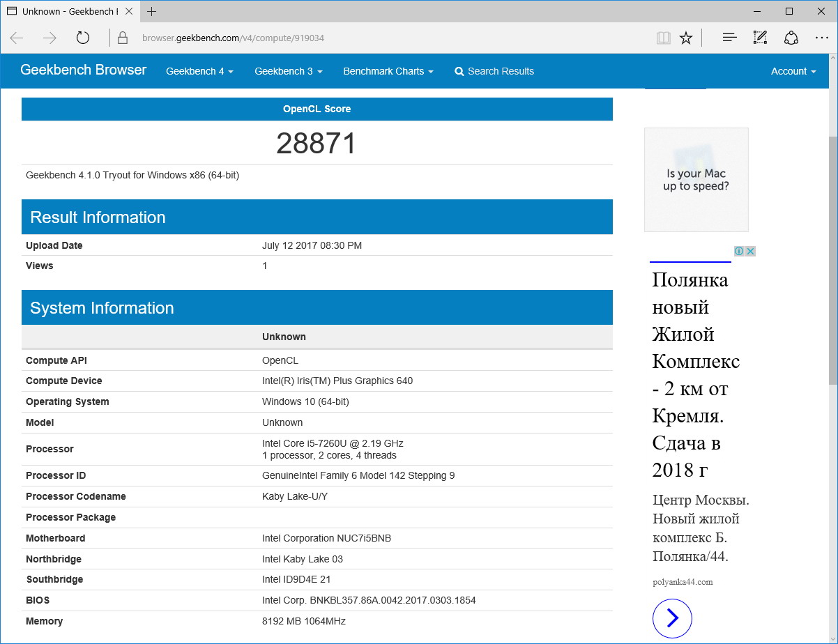The image size is (838, 644).
Task: Click the browser Back arrow
Action: pos(17,38)
